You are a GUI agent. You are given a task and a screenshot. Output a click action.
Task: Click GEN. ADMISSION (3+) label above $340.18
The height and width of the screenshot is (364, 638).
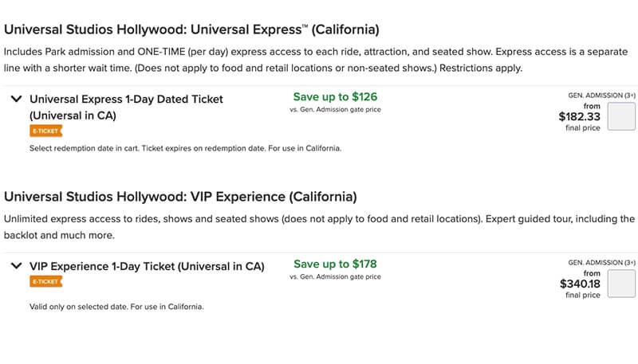601,262
